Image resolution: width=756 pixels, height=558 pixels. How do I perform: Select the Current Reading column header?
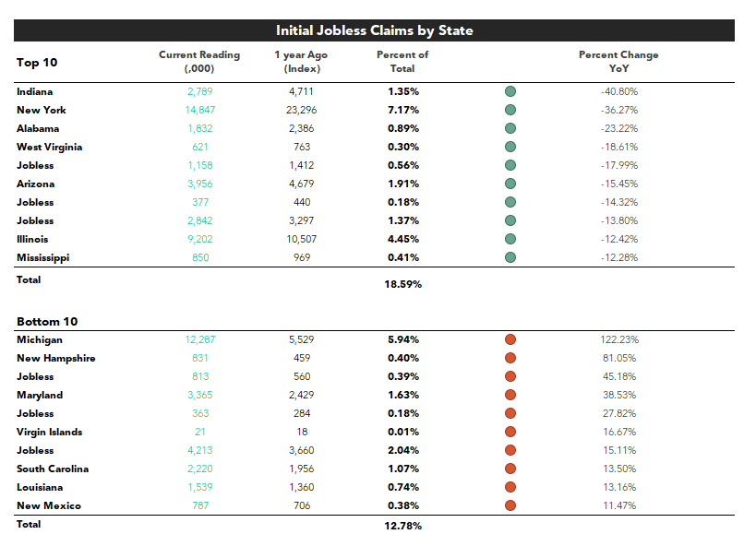pos(199,62)
